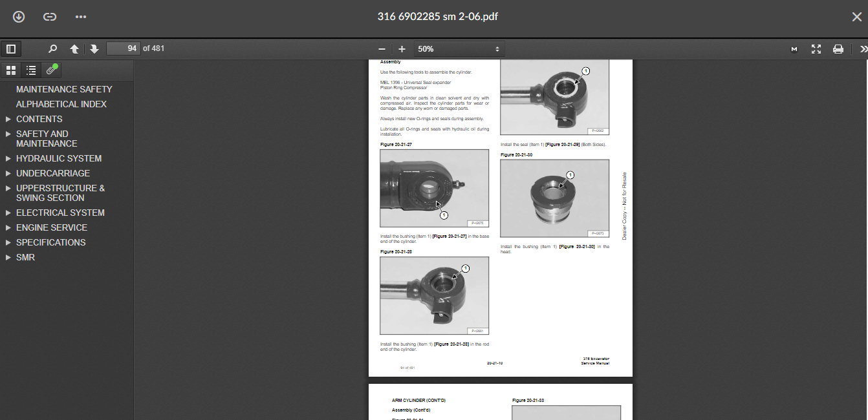Viewport: 868px width, 420px height.
Task: Expand SMR outline arrow
Action: (x=8, y=257)
